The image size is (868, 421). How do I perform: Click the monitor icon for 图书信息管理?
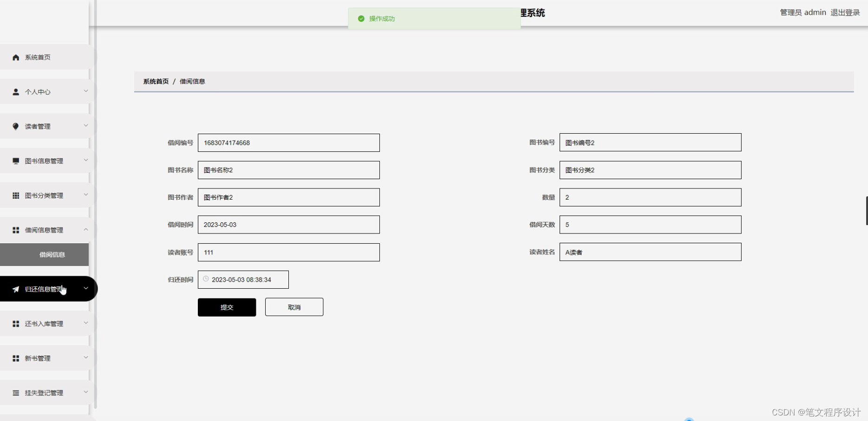(x=15, y=161)
